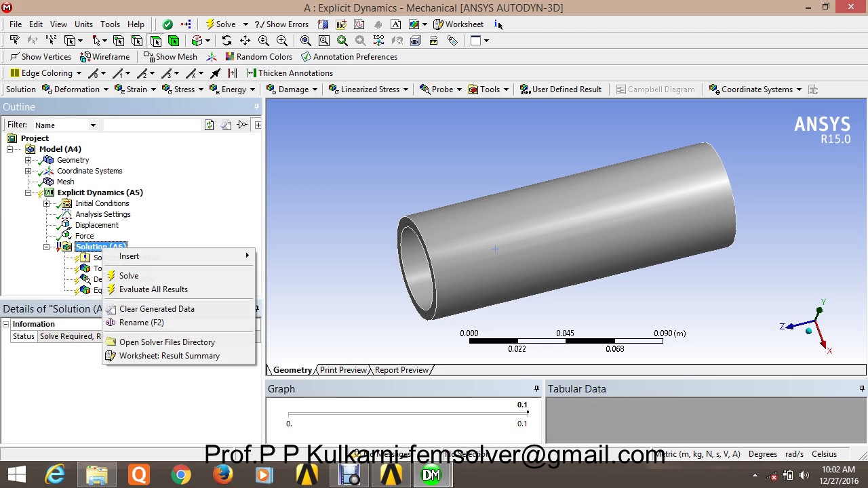Select the Zoom tool

click(x=263, y=41)
